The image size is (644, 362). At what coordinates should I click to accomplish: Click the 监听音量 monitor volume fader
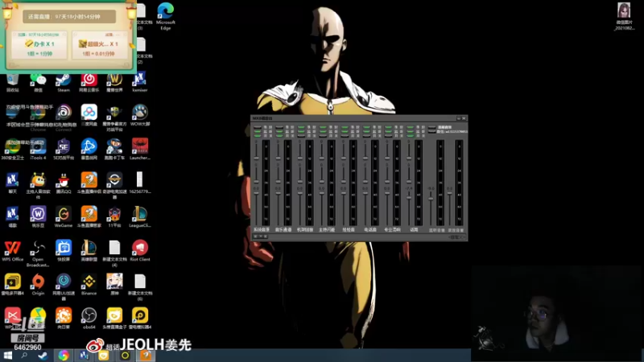pyautogui.click(x=431, y=198)
